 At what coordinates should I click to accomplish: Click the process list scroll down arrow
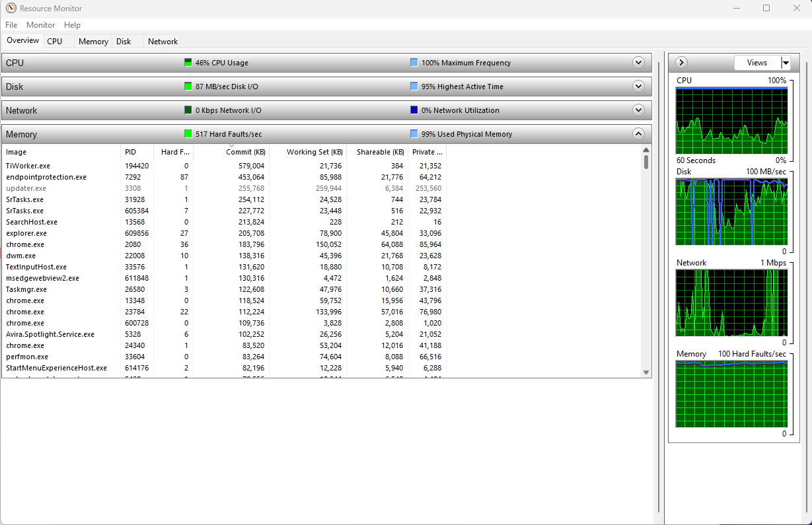[646, 372]
